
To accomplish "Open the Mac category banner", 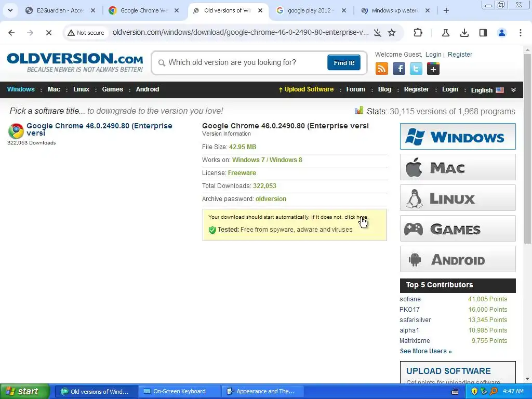I will [x=458, y=167].
